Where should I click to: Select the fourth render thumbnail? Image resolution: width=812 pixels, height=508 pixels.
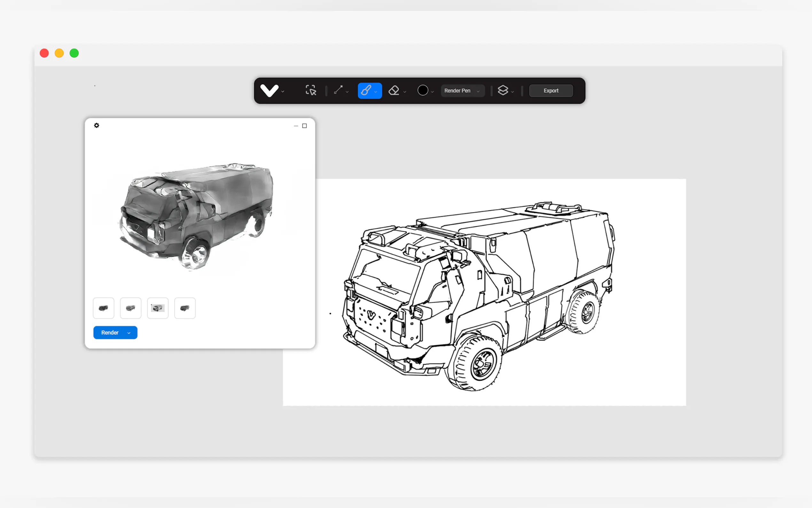[x=185, y=308]
